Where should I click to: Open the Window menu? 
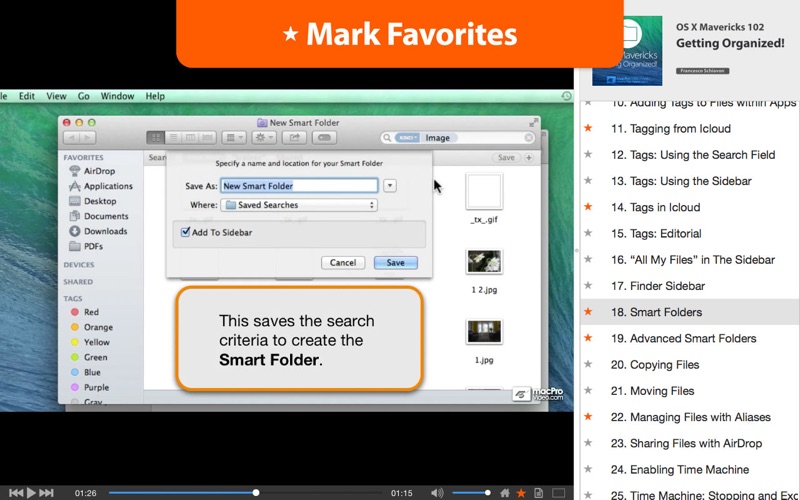[x=117, y=96]
